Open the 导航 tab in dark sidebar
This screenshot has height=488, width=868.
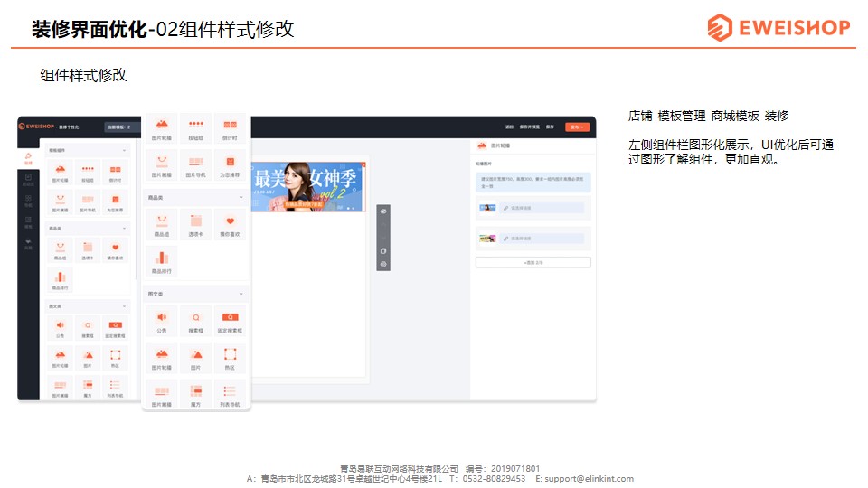[28, 201]
